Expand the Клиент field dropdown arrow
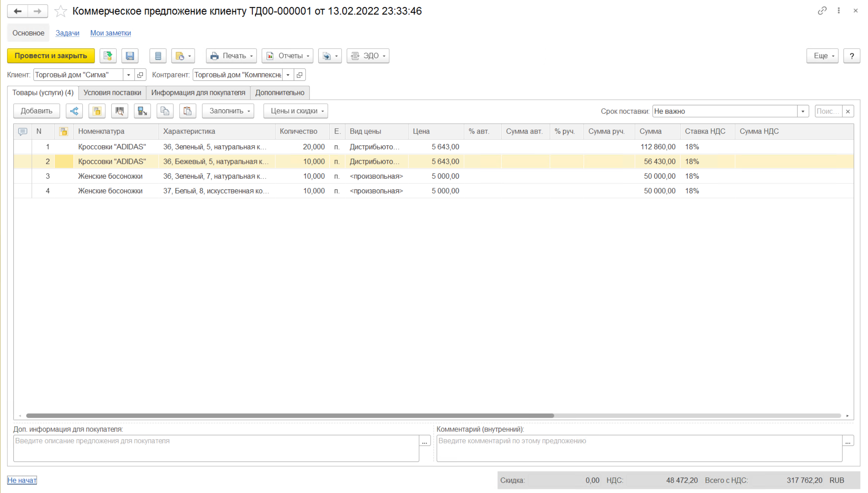The width and height of the screenshot is (868, 493). point(128,75)
